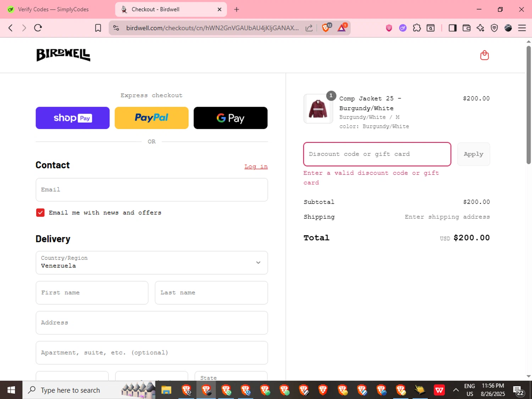Open Windows Start menu
This screenshot has width=532, height=399.
[x=11, y=390]
